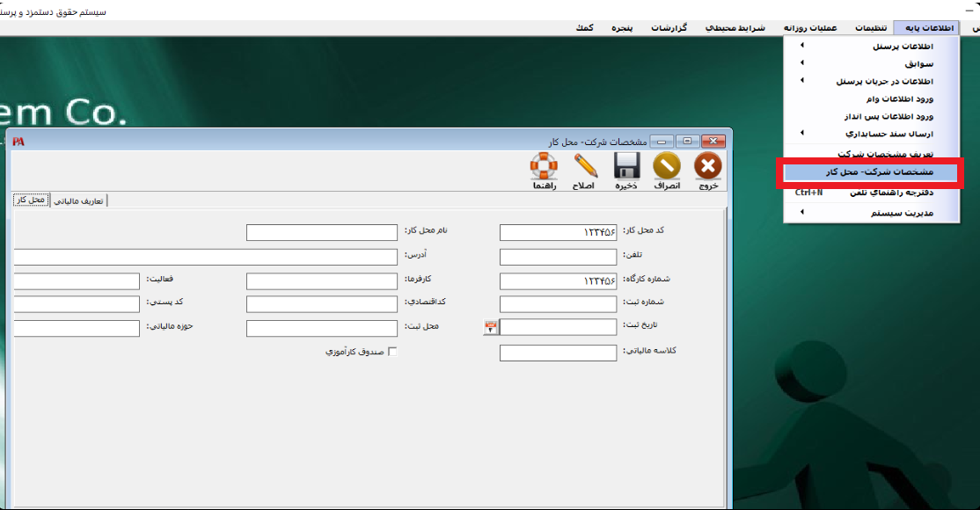The width and height of the screenshot is (980, 510).
Task: Click the نام محل کار input field
Action: (x=322, y=232)
